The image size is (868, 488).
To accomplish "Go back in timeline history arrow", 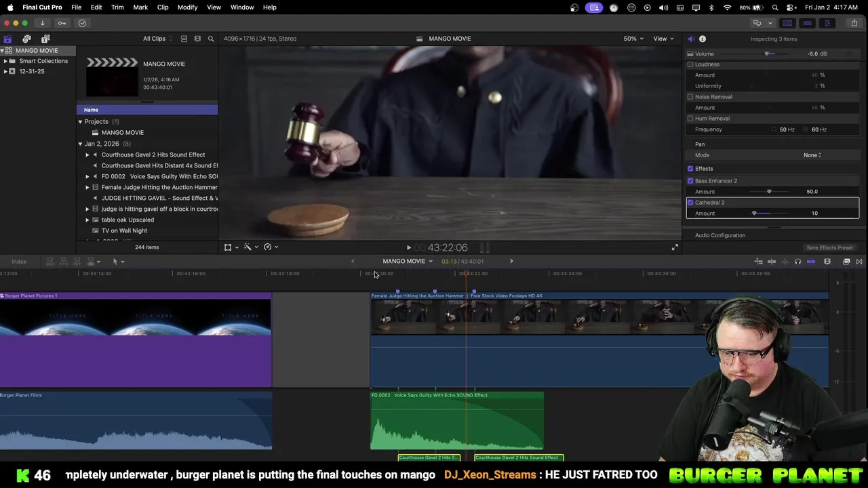I will click(353, 262).
